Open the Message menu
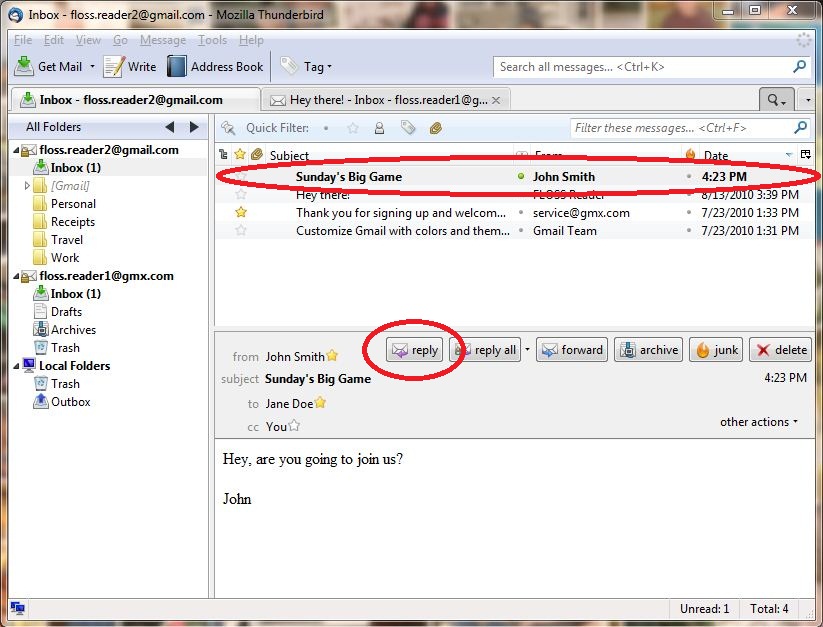The image size is (823, 627). [x=162, y=40]
